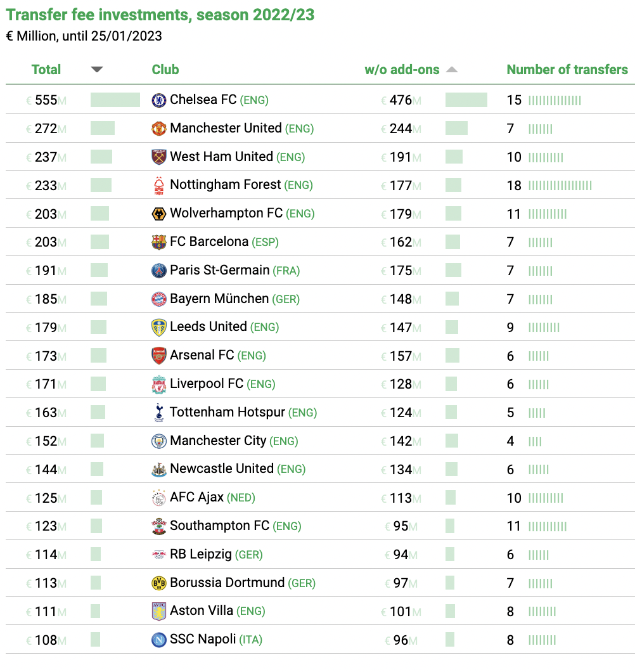Click the Paris St-Germain logo

pyautogui.click(x=159, y=271)
